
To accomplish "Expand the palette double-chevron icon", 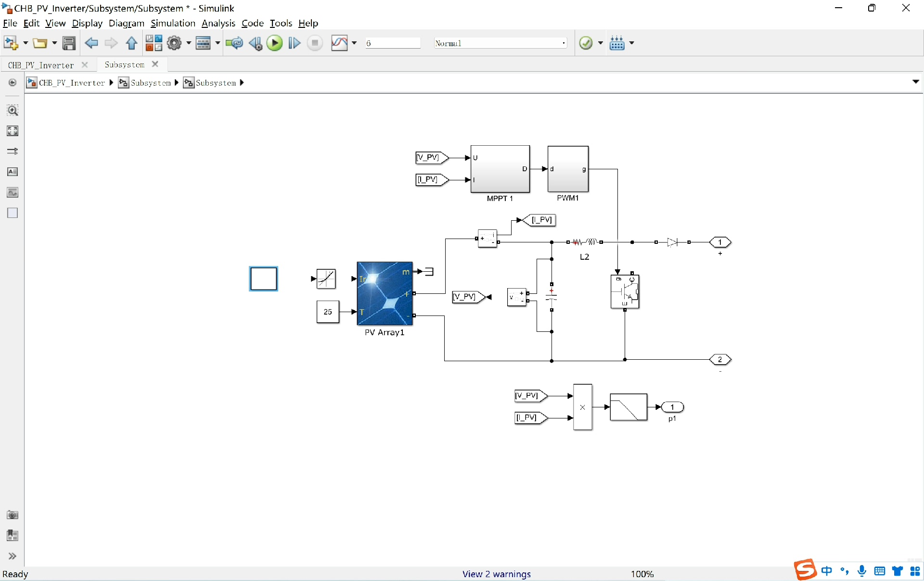I will click(13, 556).
